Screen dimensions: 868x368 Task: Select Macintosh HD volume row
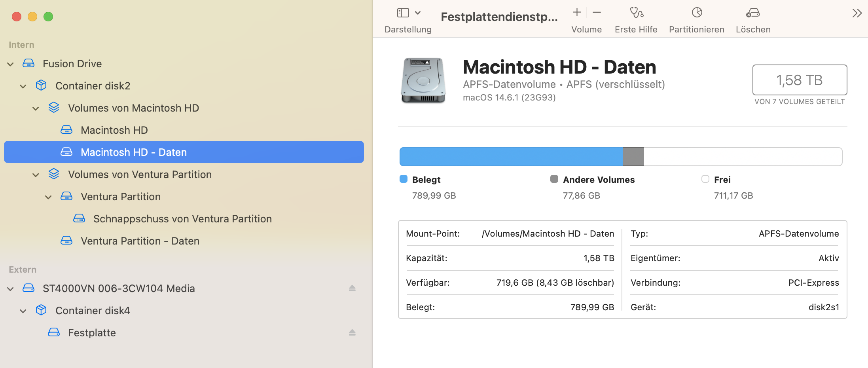(184, 130)
